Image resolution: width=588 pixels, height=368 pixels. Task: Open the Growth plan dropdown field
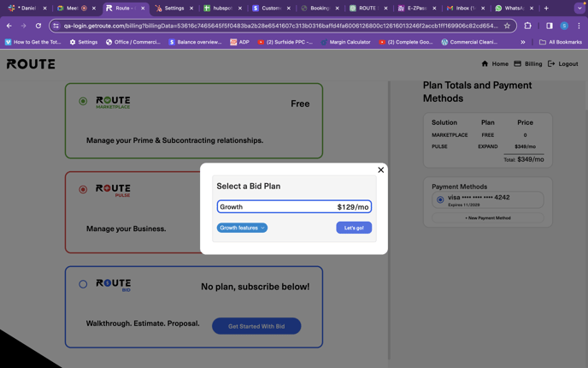pos(294,207)
